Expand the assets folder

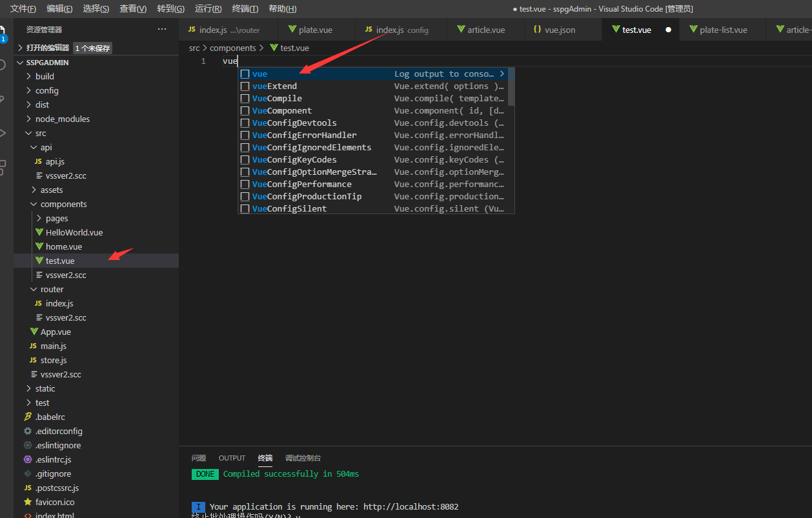click(34, 190)
